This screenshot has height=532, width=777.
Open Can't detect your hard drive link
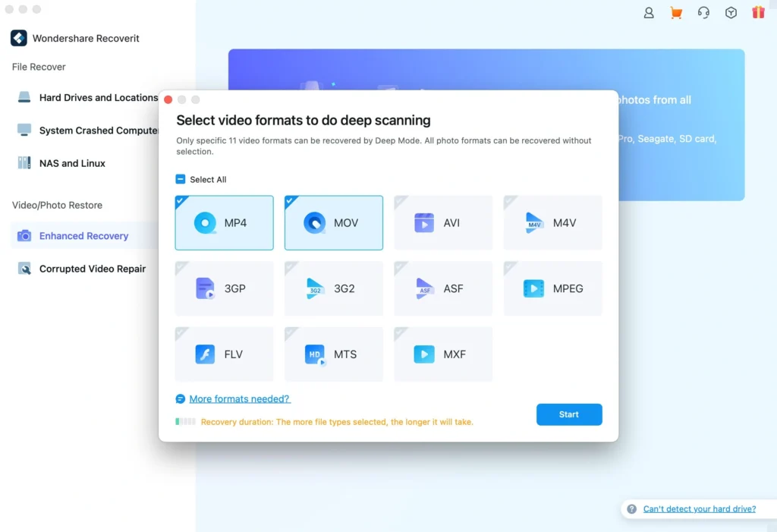click(x=699, y=508)
